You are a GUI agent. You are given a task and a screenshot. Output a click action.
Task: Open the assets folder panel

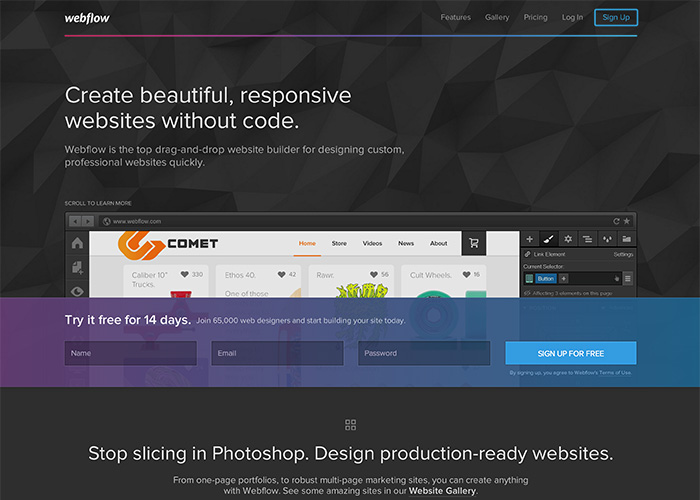(x=627, y=239)
